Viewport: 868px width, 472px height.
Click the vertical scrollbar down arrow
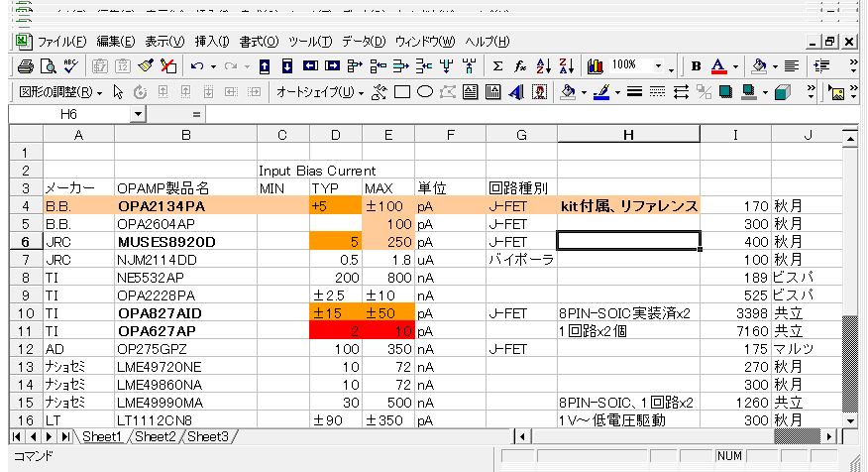tap(850, 420)
